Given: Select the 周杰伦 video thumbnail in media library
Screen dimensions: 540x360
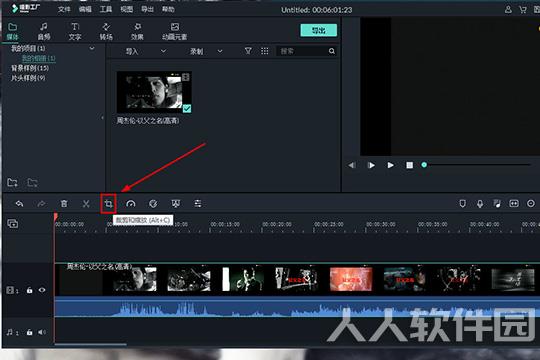Looking at the screenshot, I should 154,92.
